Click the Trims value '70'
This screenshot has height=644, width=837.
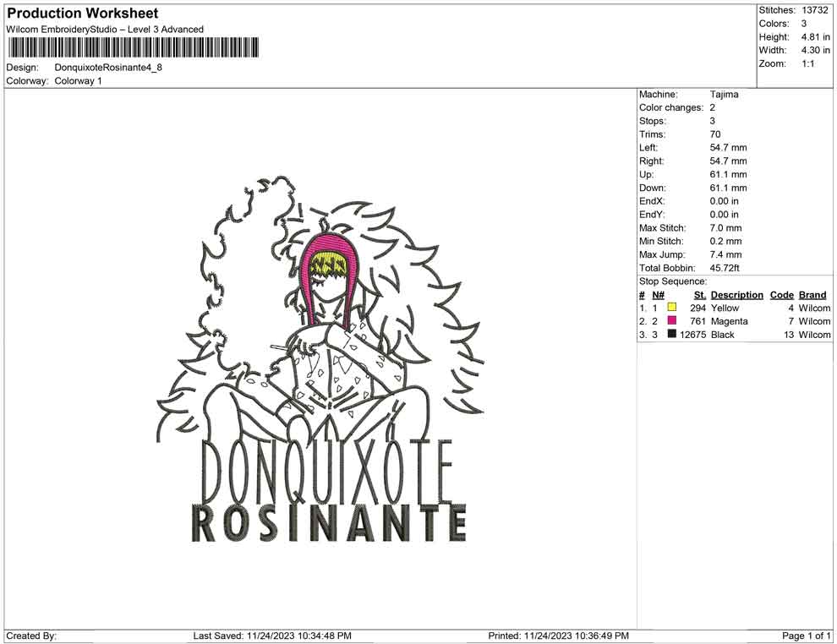point(715,134)
